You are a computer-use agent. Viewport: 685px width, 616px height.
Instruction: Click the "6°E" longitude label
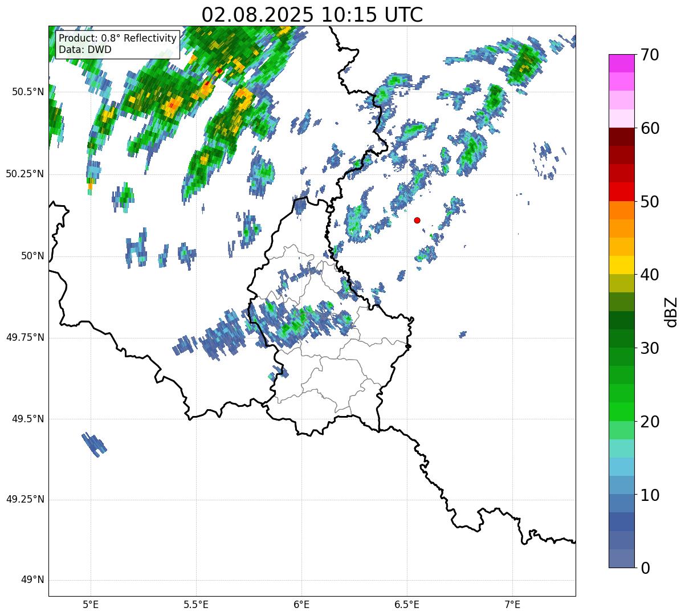click(x=301, y=605)
